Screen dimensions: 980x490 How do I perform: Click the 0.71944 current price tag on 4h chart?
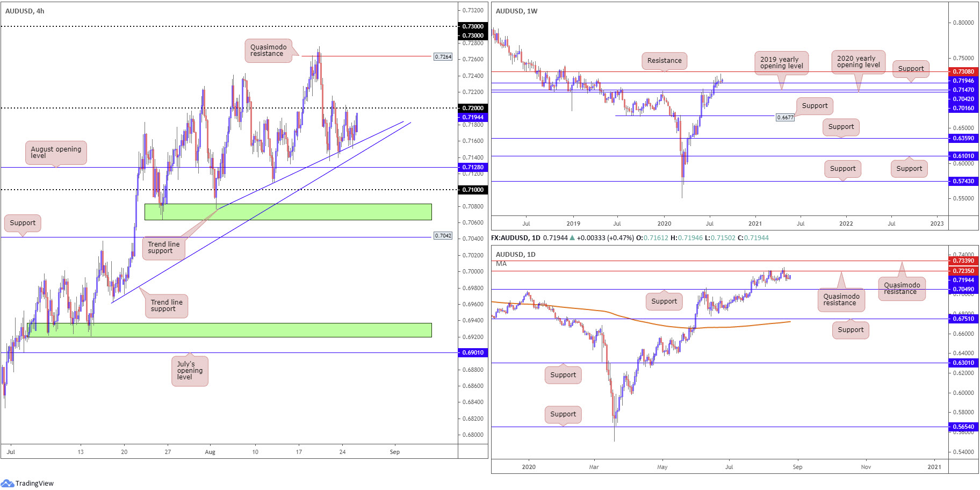pos(473,117)
